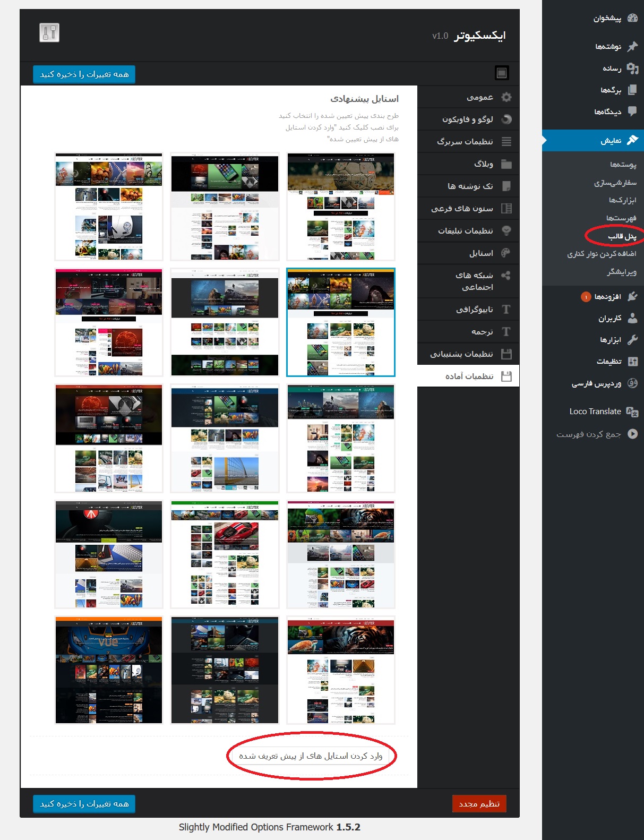Screen dimensions: 644x840
Task: Choose the green-header style preset with red car
Action: click(225, 554)
